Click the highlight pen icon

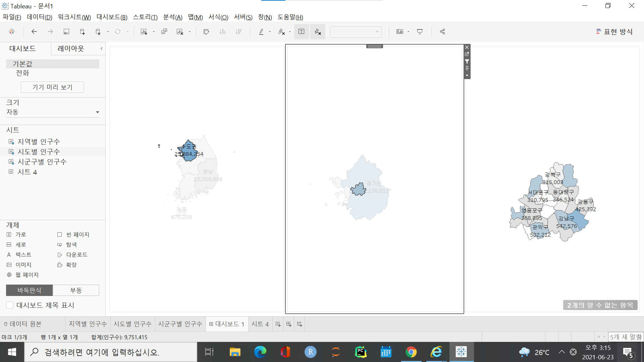[x=261, y=32]
